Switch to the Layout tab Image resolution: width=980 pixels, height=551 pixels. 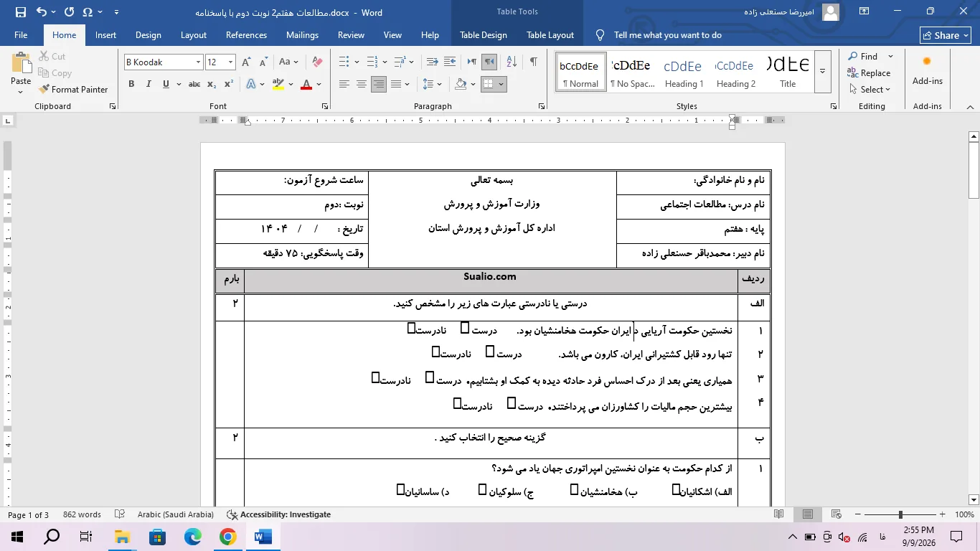(194, 35)
